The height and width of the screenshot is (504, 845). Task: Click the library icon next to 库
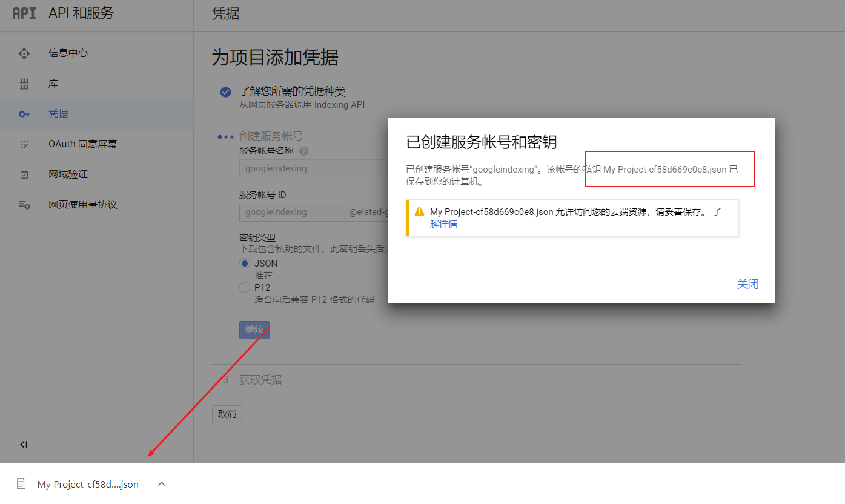coord(24,84)
